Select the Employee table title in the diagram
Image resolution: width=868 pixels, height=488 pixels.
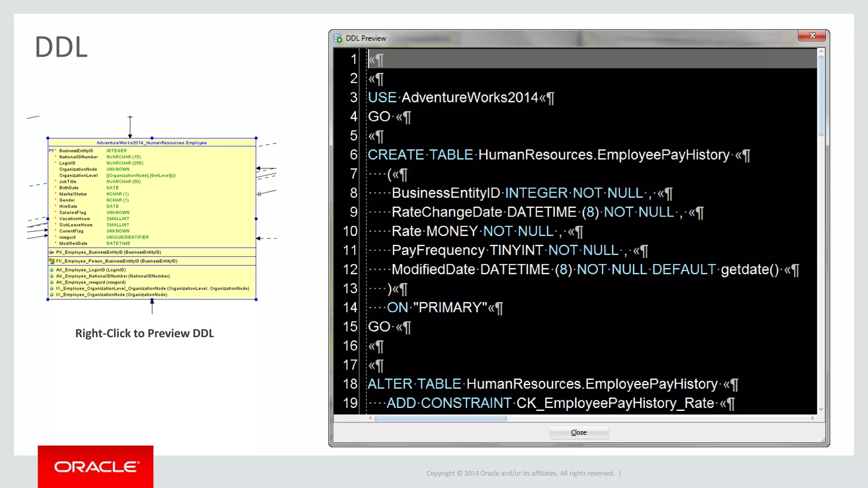point(152,143)
